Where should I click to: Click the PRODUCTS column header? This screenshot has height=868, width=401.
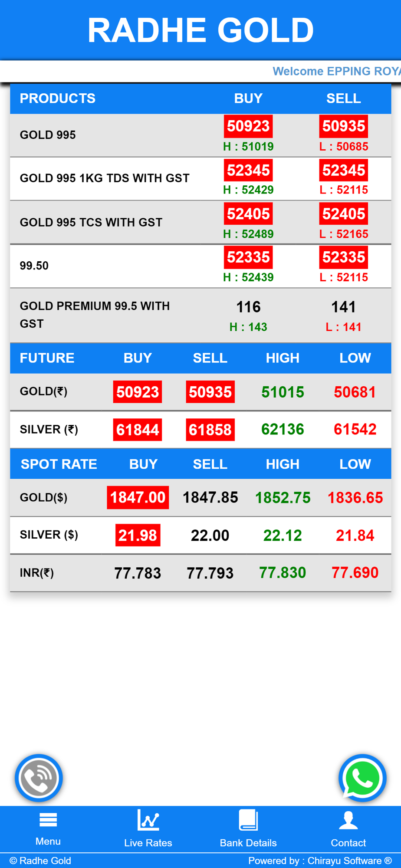click(58, 99)
